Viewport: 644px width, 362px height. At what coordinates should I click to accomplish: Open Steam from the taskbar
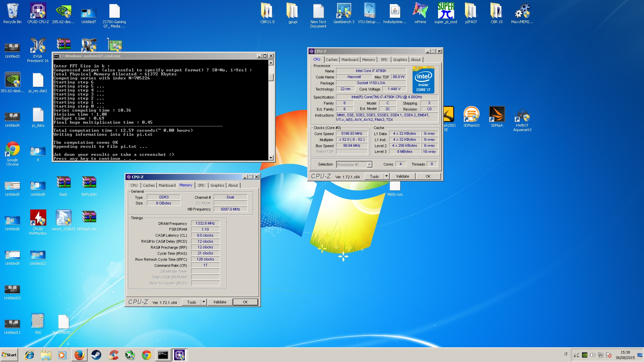tap(96, 355)
